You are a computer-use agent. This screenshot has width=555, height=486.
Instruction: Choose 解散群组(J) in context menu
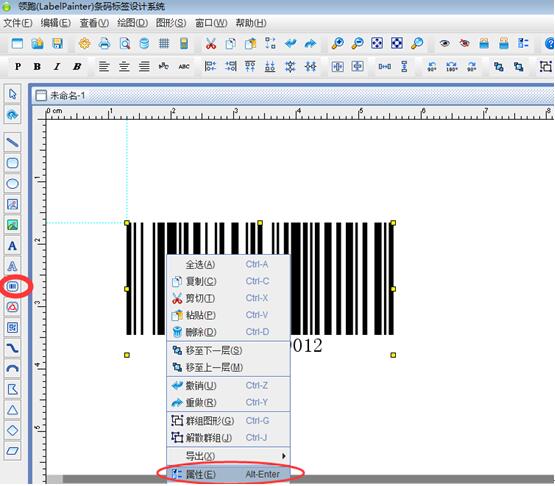(228, 438)
